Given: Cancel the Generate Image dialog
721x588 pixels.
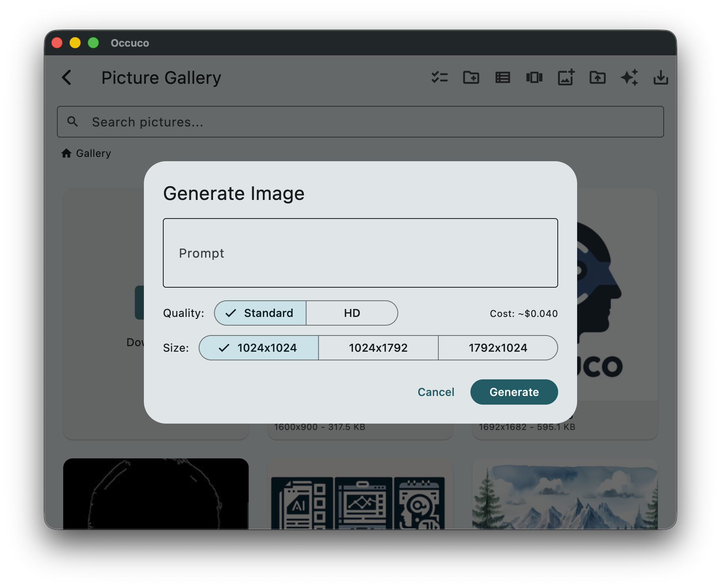Looking at the screenshot, I should (x=436, y=392).
